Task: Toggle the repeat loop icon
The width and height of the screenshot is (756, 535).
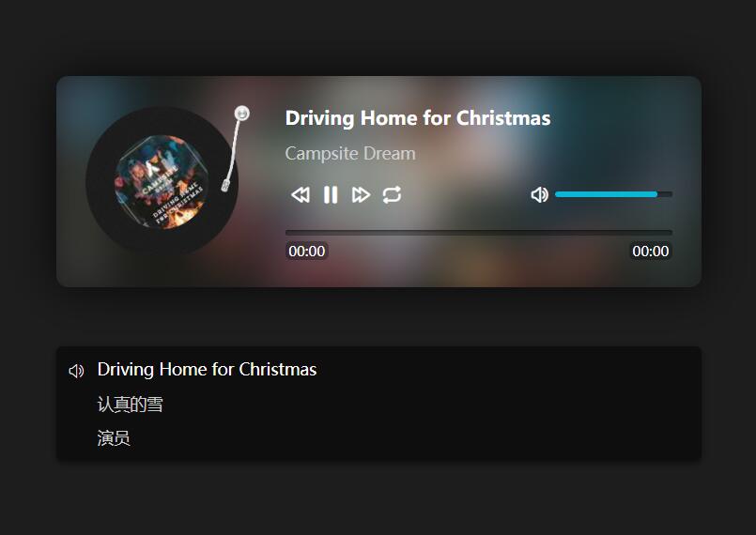Action: pos(392,194)
